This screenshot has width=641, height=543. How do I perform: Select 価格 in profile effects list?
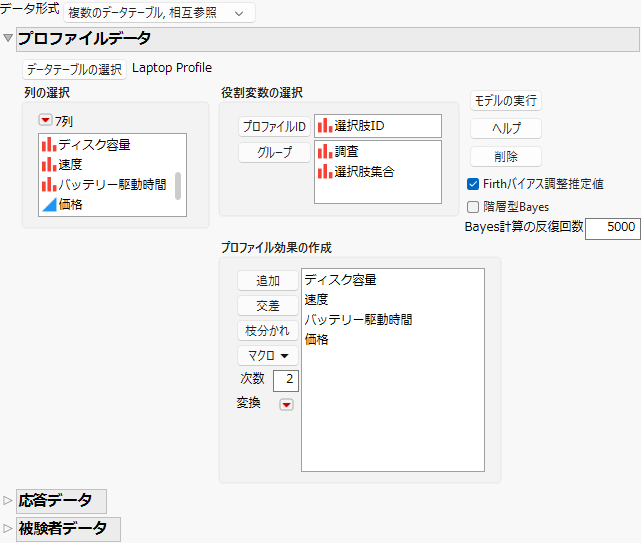click(316, 339)
